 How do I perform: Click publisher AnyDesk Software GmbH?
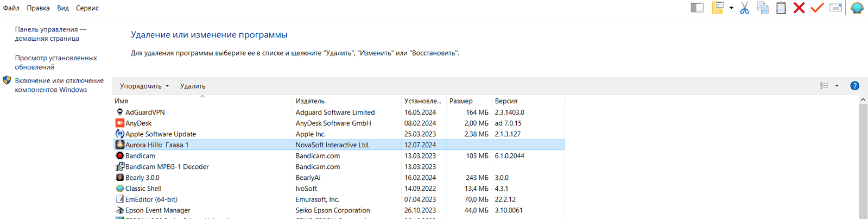[x=333, y=123]
